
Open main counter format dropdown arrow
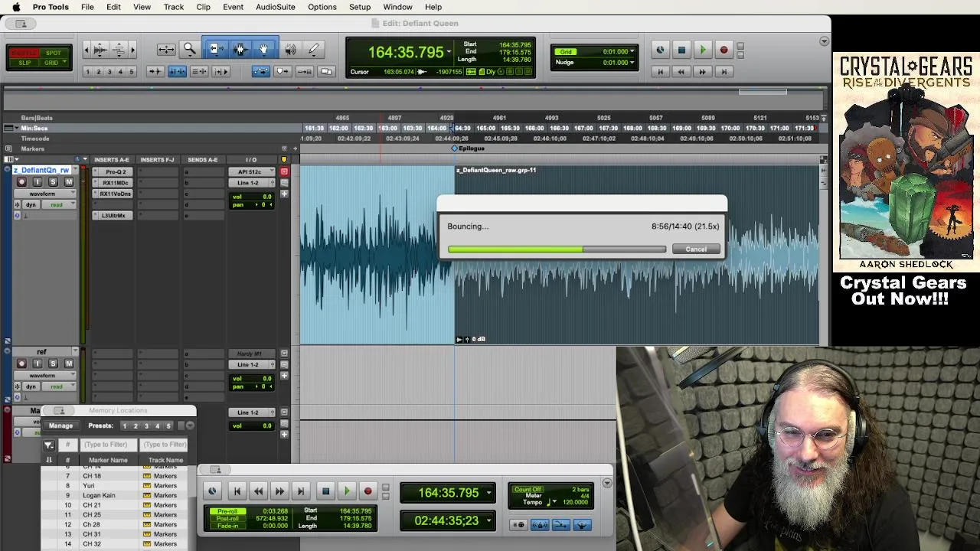tap(449, 52)
